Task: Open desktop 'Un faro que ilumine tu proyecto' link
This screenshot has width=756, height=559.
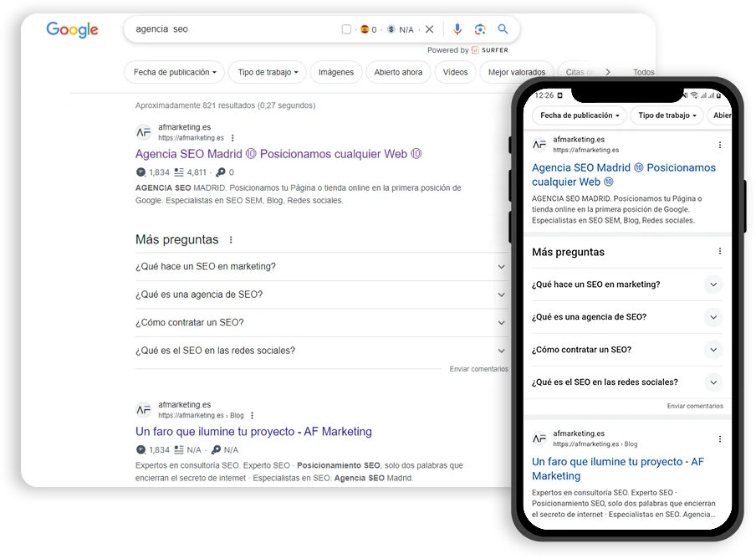Action: pyautogui.click(x=253, y=431)
